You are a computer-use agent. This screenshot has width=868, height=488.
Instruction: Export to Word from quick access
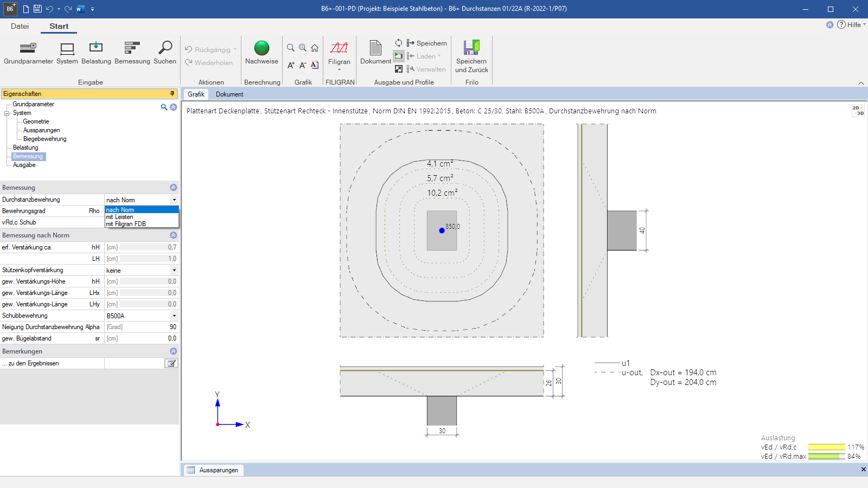coord(80,9)
